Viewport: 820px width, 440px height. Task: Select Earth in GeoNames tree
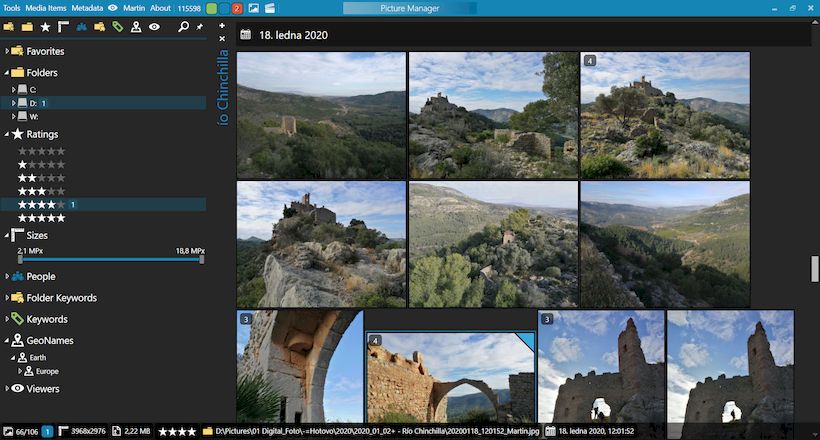coord(38,357)
